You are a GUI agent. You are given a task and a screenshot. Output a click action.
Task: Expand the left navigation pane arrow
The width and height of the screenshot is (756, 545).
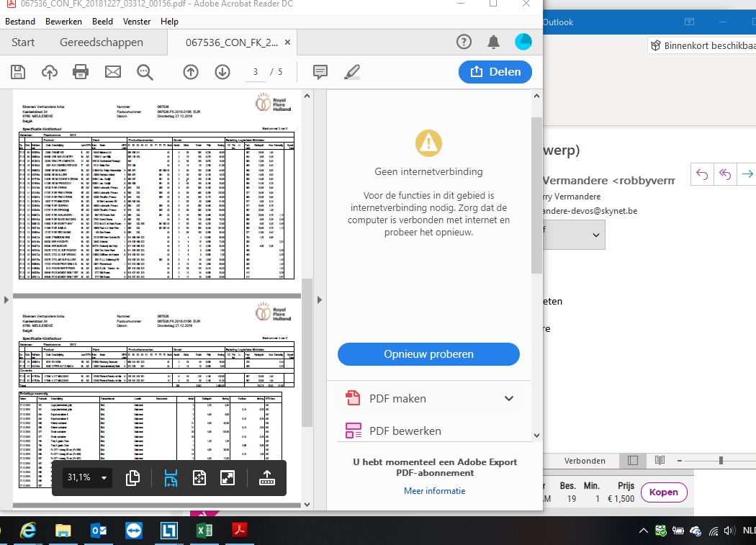[x=6, y=299]
